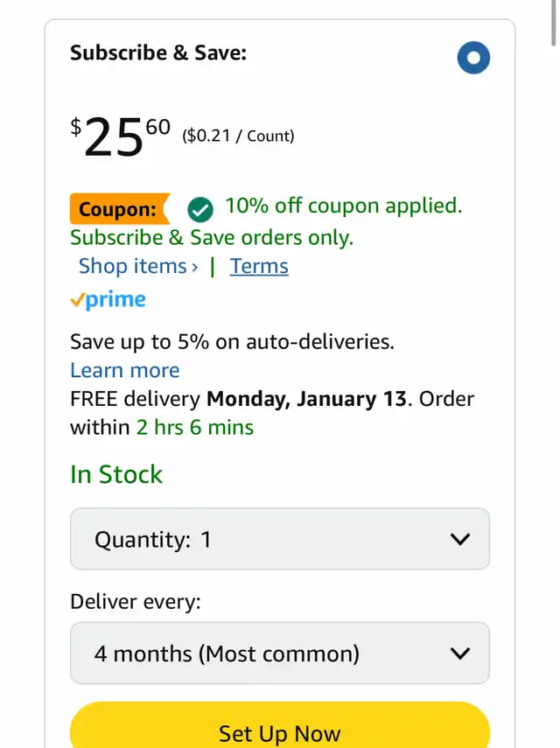Click the $25.60 price
The image size is (560, 748).
click(x=121, y=136)
